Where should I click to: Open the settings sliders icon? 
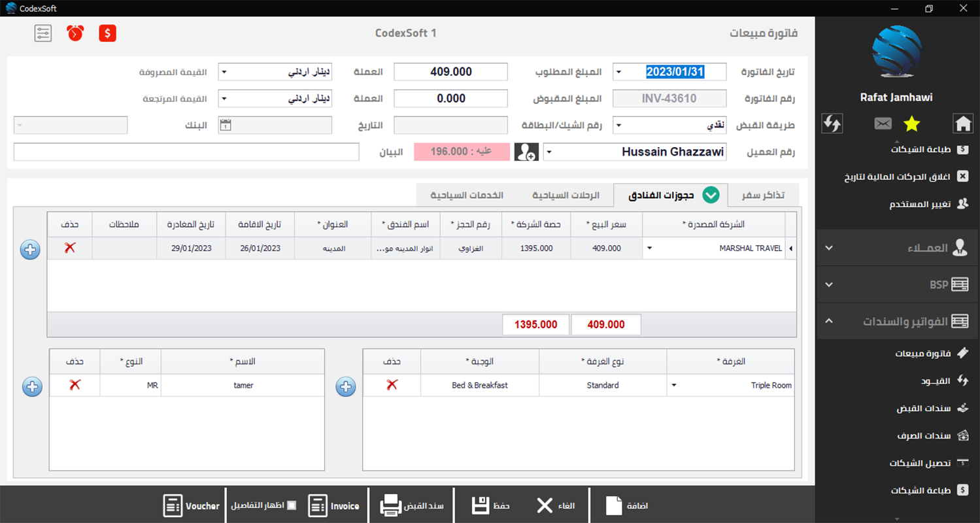pyautogui.click(x=43, y=33)
